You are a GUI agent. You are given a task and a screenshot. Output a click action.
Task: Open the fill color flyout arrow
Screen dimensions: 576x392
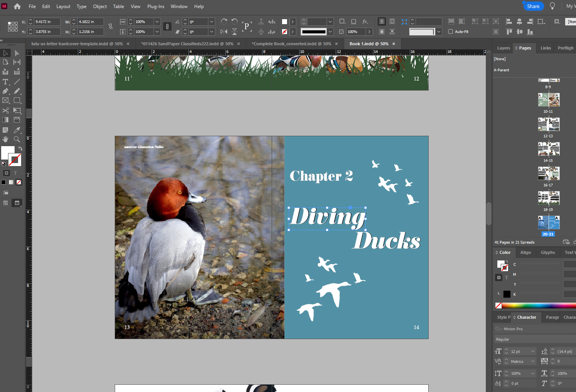coord(293,21)
